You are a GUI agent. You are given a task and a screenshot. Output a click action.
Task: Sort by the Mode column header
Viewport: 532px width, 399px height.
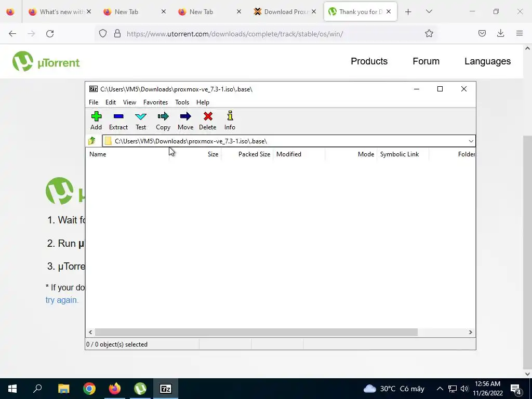(351, 154)
